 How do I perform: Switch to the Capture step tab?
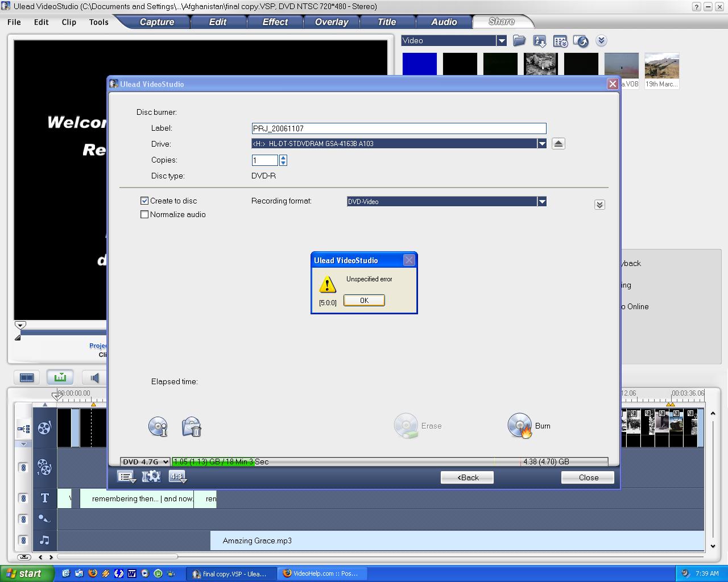coord(157,22)
